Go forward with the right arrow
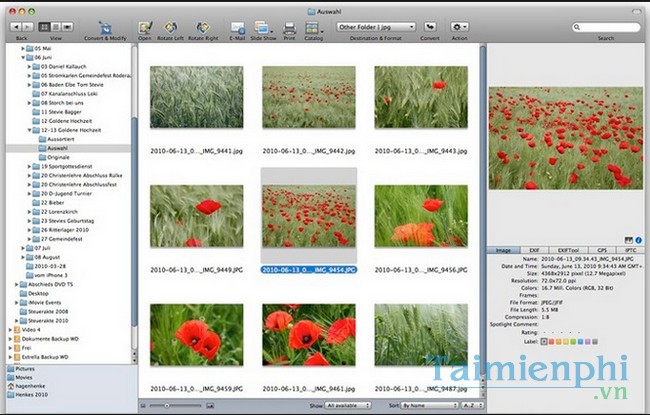The height and width of the screenshot is (415, 650). (27, 27)
